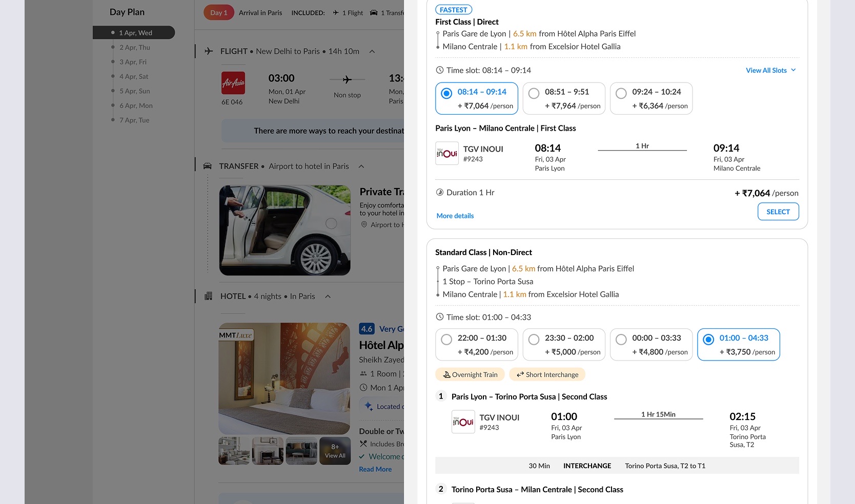Collapse the TRANSFER section chevron
Screen dimensions: 855x504
[x=361, y=166]
